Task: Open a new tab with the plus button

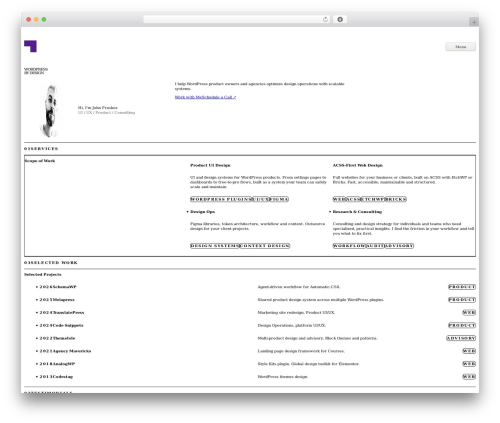Action: tap(474, 22)
